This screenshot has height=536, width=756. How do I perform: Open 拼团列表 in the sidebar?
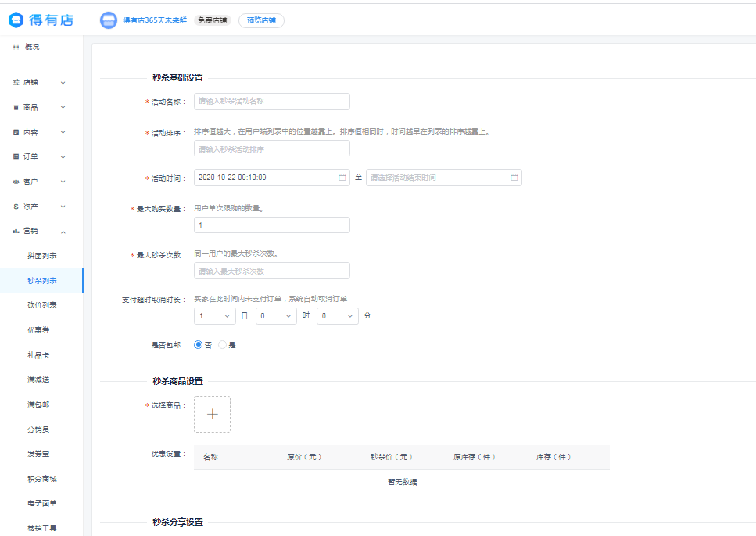(x=41, y=256)
